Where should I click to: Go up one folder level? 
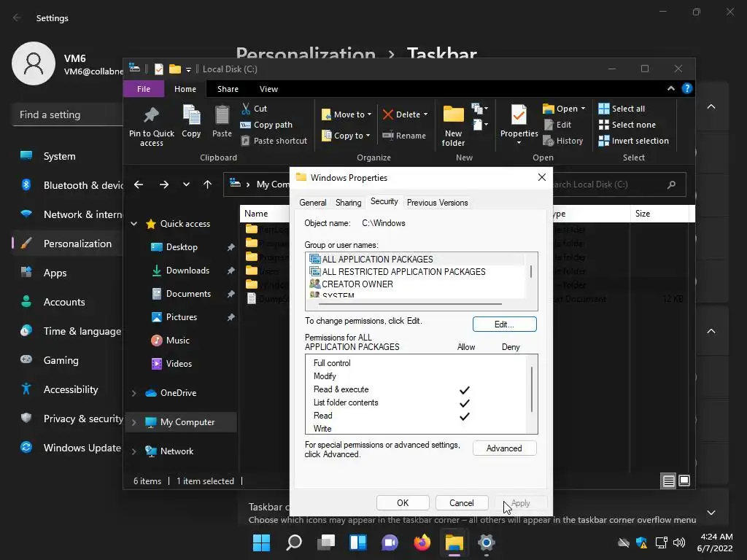point(207,184)
